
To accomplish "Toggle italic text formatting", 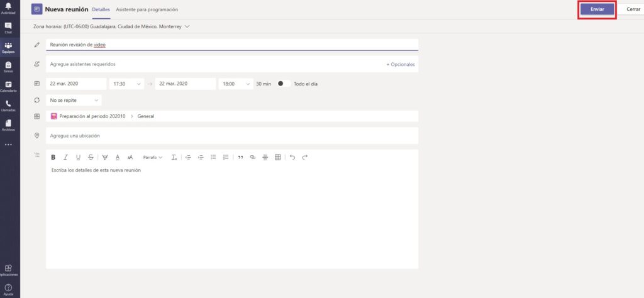I will click(x=65, y=157).
